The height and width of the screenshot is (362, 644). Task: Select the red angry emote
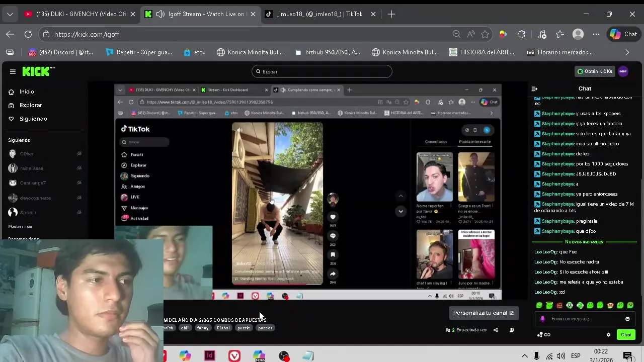[559, 305]
